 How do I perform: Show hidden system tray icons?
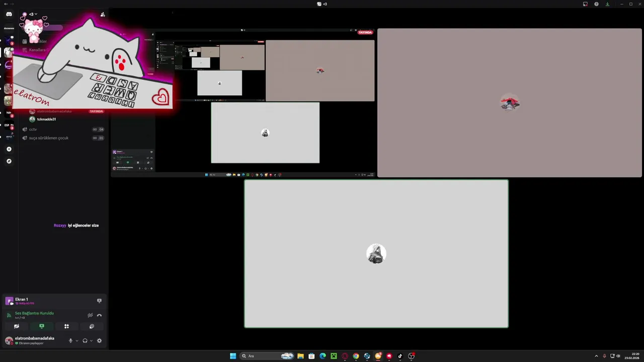596,356
